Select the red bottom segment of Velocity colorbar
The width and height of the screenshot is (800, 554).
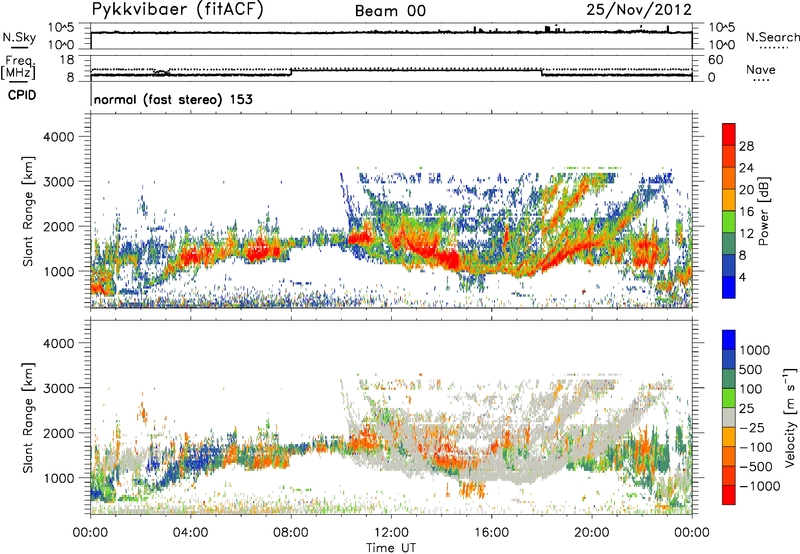pos(729,495)
